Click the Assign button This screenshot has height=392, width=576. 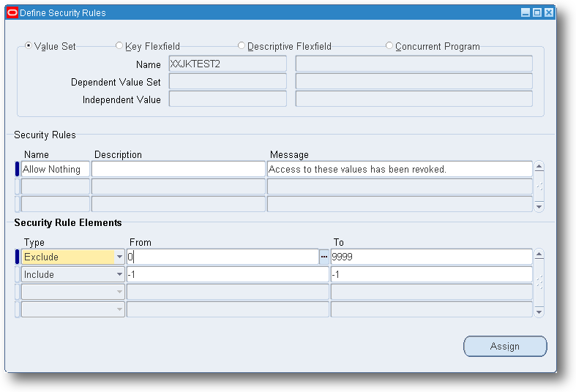(x=505, y=346)
